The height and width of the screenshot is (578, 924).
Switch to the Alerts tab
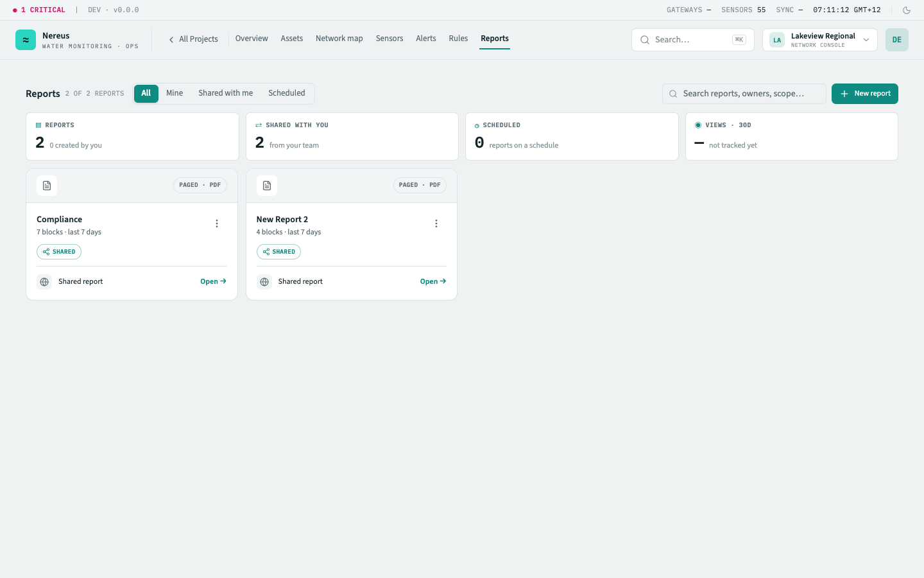pos(426,39)
